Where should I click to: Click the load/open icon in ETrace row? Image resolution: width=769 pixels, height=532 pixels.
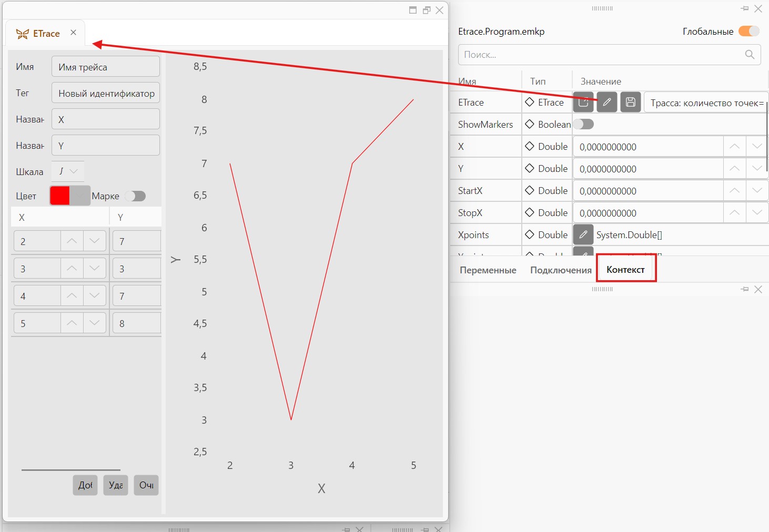point(583,102)
